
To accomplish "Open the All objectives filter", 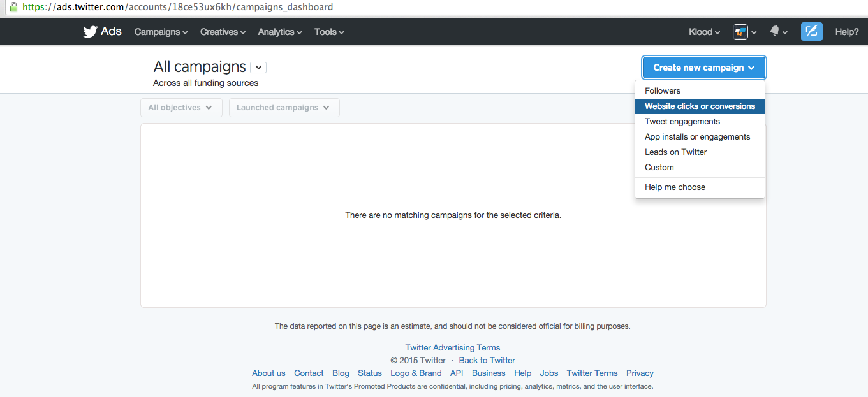I will pyautogui.click(x=181, y=108).
